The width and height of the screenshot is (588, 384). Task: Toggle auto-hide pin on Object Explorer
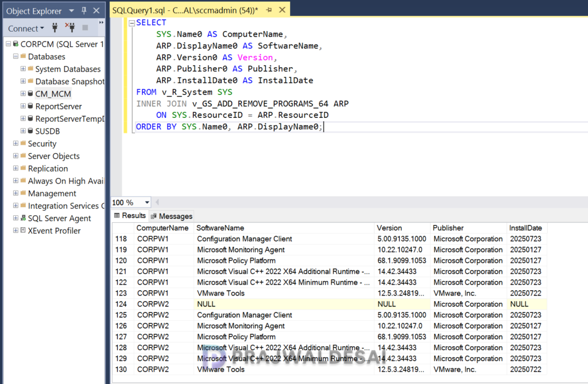84,11
